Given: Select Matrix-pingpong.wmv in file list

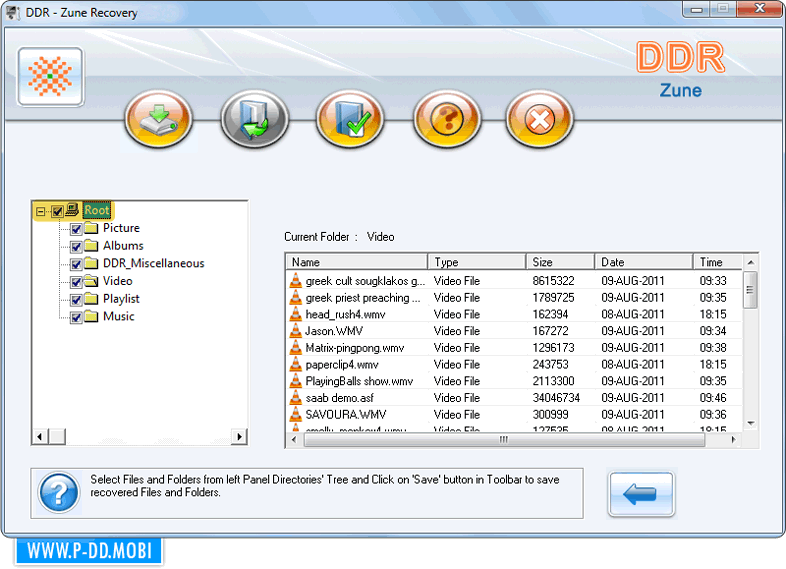Looking at the screenshot, I should [x=514, y=348].
